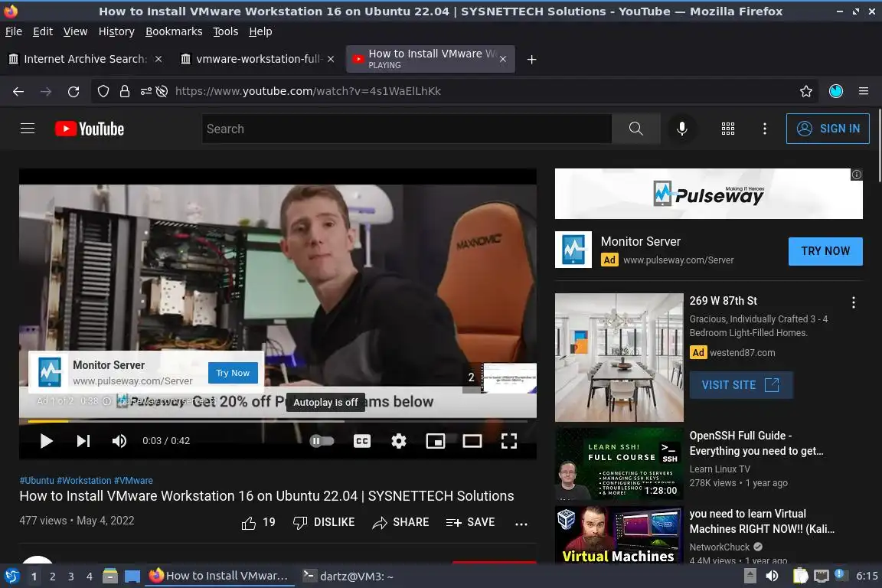This screenshot has width=882, height=588.
Task: Toggle closed captions on the player
Action: pos(361,440)
